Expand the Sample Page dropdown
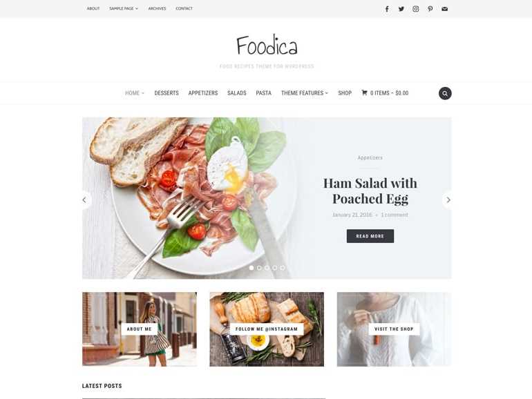Screen dimensions: 532x399 pyautogui.click(x=124, y=8)
